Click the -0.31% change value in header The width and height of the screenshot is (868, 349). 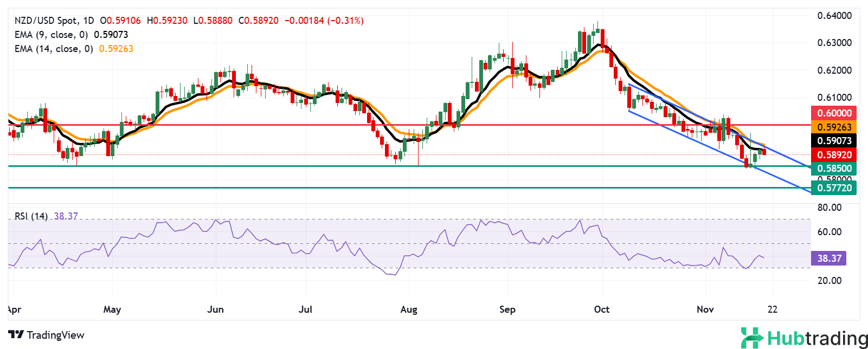(x=345, y=21)
